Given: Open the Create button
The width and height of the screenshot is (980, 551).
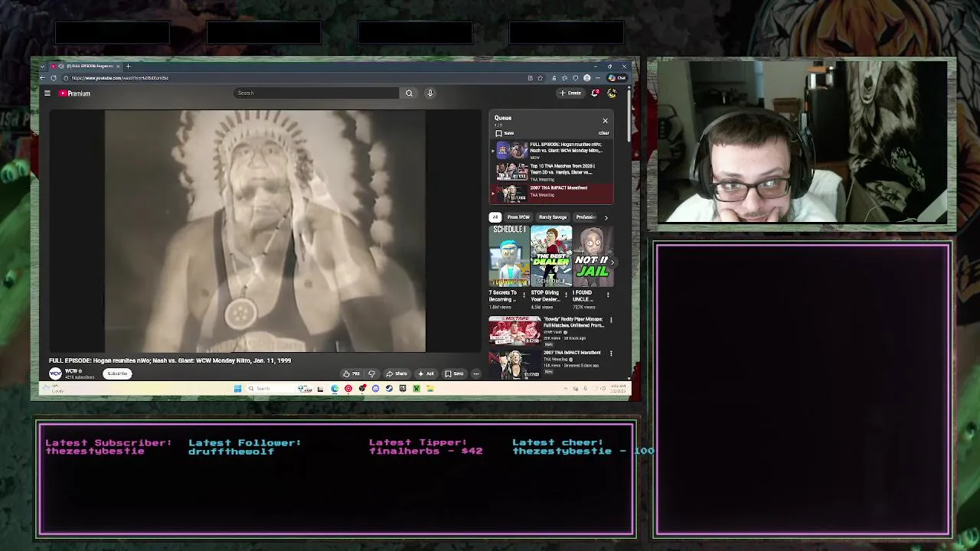Looking at the screenshot, I should [570, 93].
